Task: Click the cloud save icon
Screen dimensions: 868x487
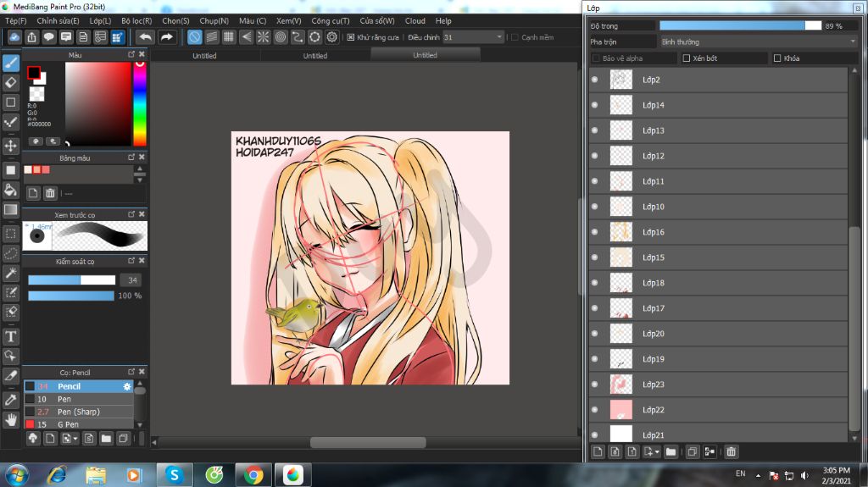Action: (x=14, y=37)
